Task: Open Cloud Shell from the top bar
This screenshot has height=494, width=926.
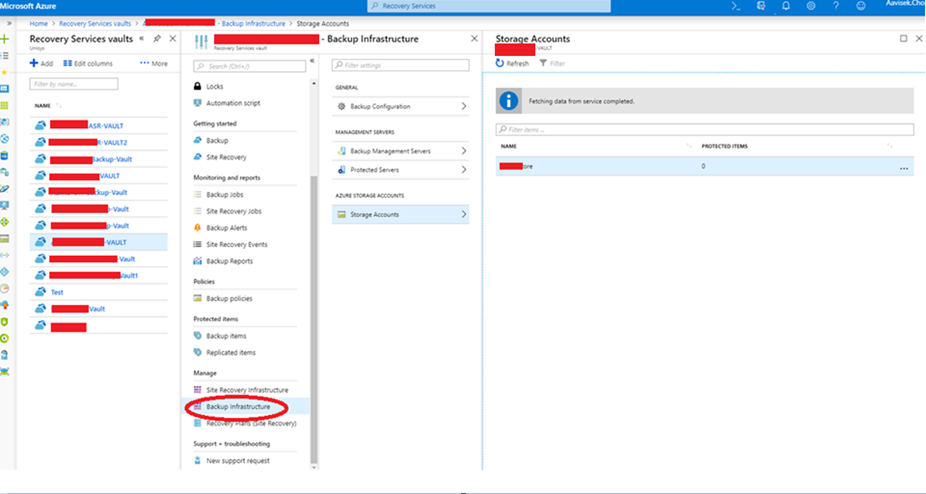Action: tap(735, 6)
